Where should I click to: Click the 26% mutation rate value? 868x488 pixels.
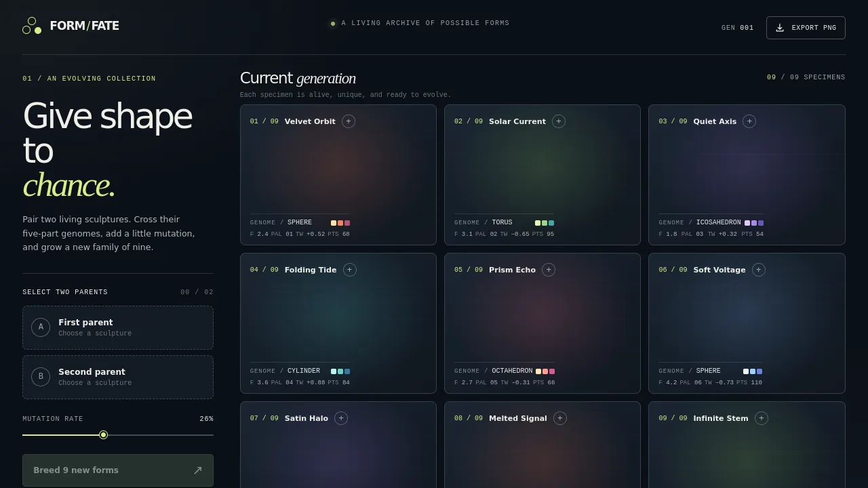click(207, 419)
